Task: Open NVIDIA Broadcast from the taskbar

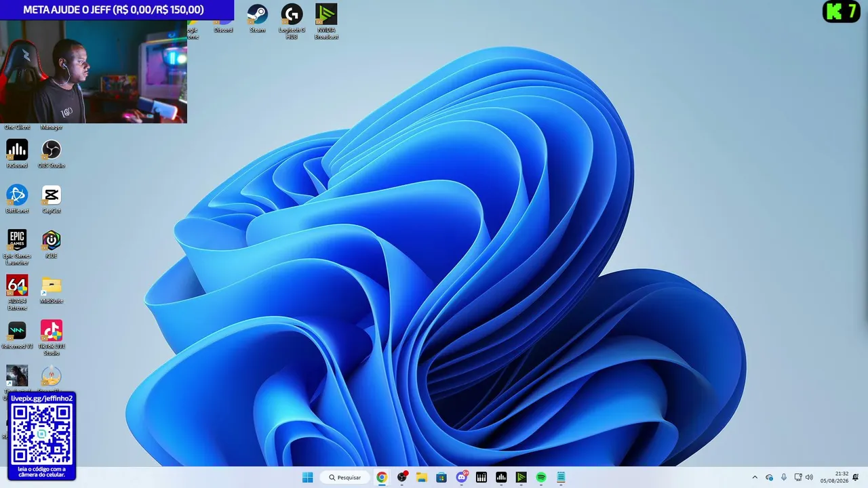Action: 521,477
